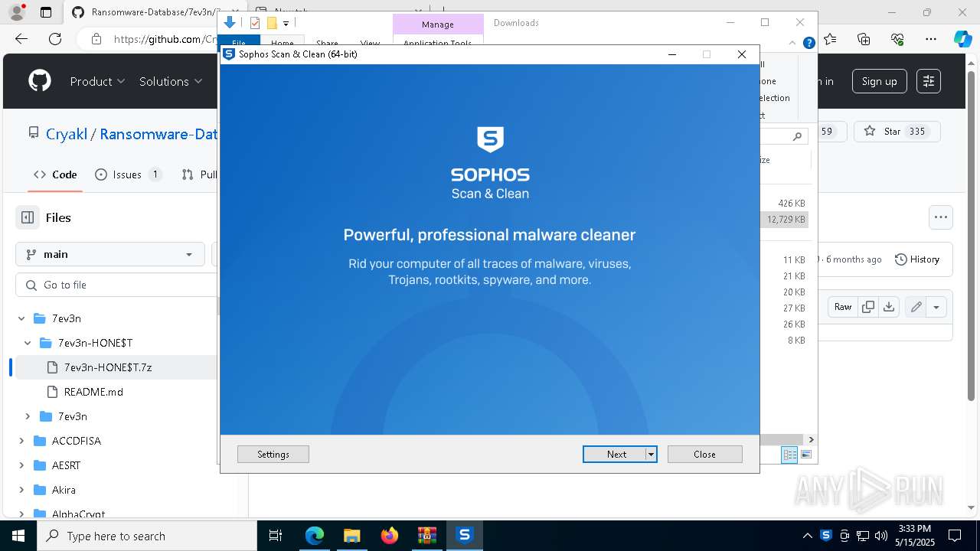The height and width of the screenshot is (551, 980).
Task: Show hidden system tray icons
Action: (x=808, y=536)
